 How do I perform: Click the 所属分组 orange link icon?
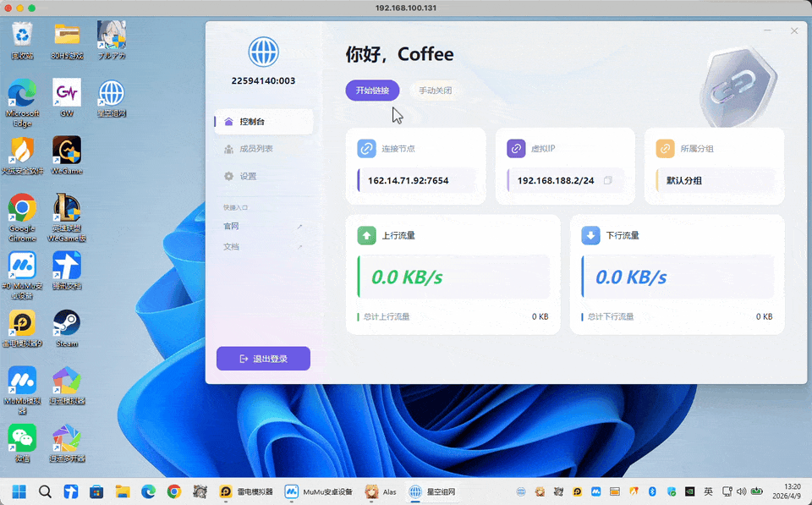pyautogui.click(x=665, y=149)
